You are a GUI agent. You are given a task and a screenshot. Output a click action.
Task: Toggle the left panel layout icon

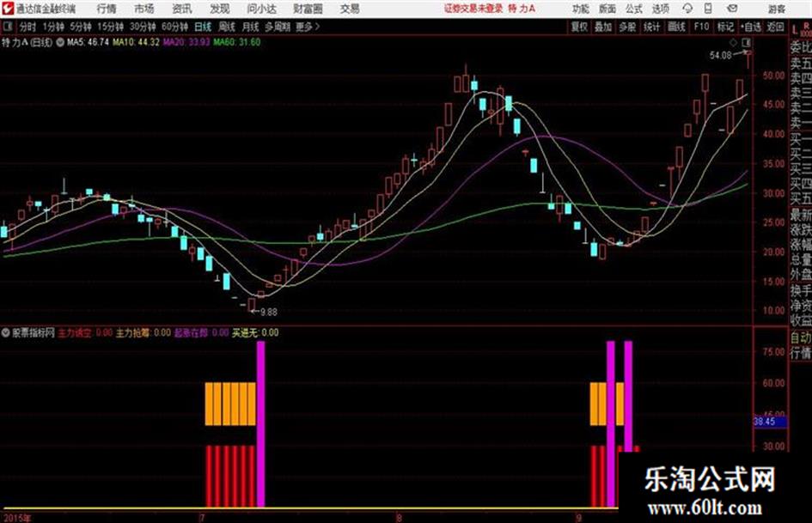tap(8, 27)
